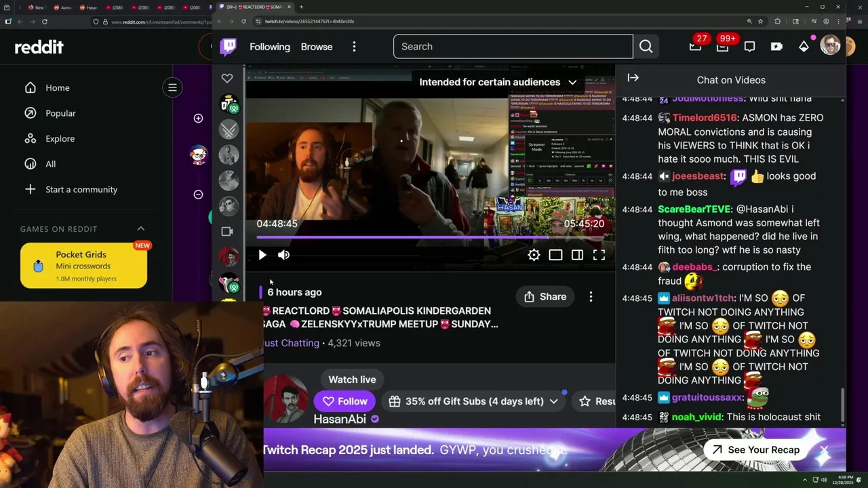Click the ScareBearTEVE chat username
This screenshot has width=868, height=488.
pyautogui.click(x=694, y=209)
